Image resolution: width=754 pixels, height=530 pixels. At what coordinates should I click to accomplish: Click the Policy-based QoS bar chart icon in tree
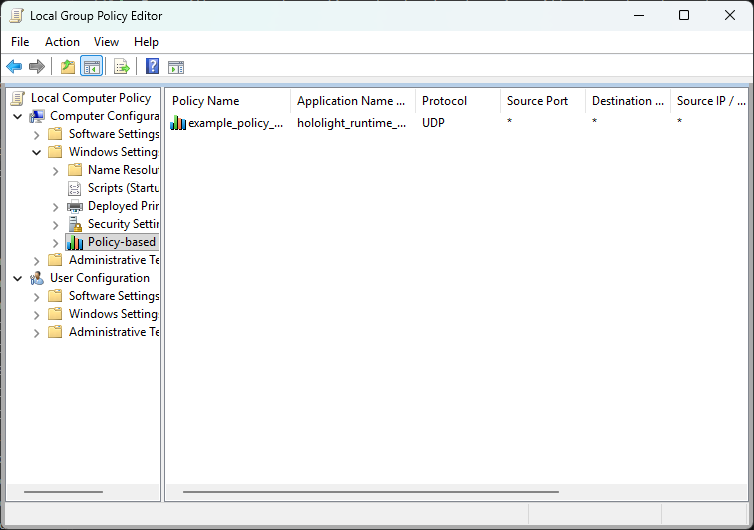tap(75, 242)
